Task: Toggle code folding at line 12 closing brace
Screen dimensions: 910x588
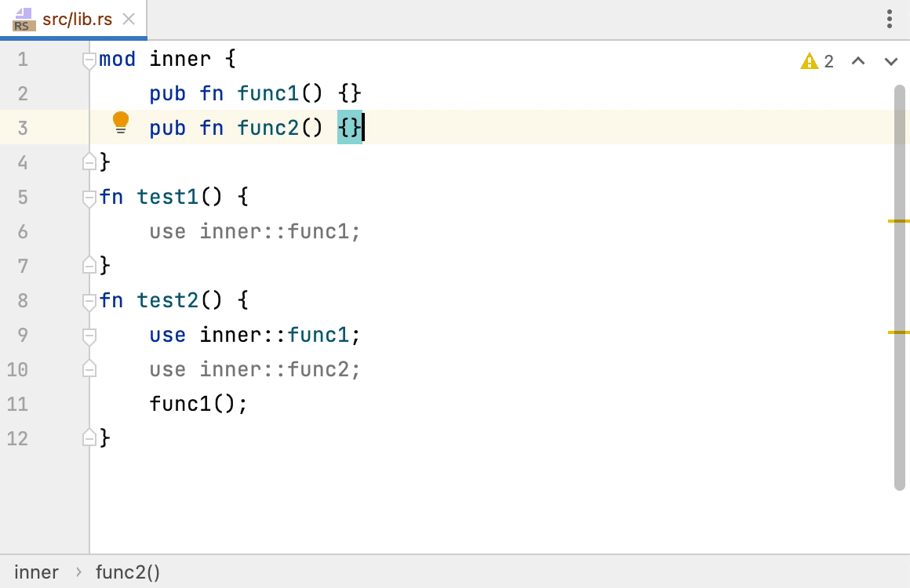Action: click(x=89, y=438)
